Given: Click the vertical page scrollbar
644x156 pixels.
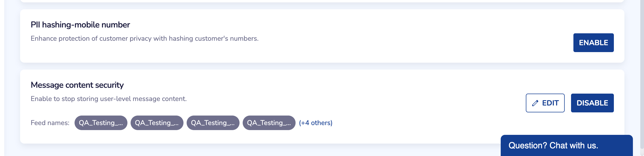Looking at the screenshot, I should click(642, 74).
